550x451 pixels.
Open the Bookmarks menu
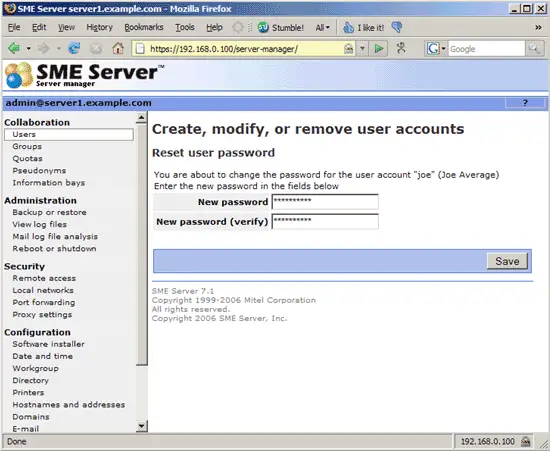pos(144,27)
